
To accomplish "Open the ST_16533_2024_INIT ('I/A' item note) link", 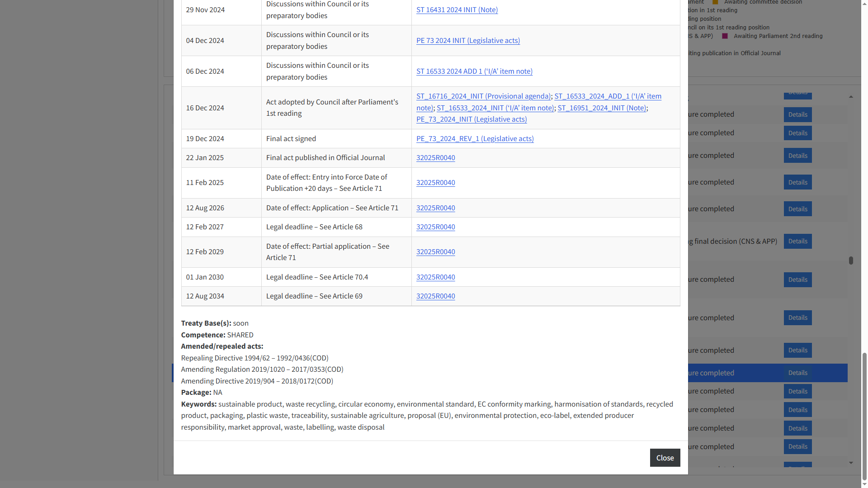I will tap(495, 108).
